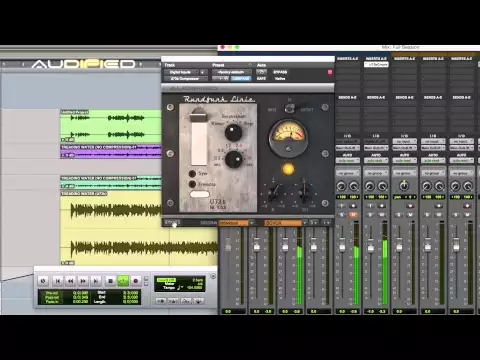Screen dimensions: 480x360
Task: Click Return to Zero in the transport
Action: pos(58,281)
